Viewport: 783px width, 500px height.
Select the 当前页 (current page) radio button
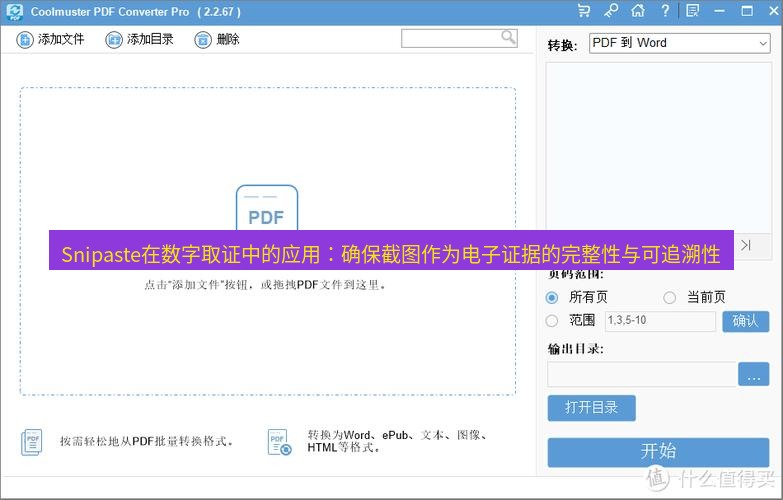669,298
